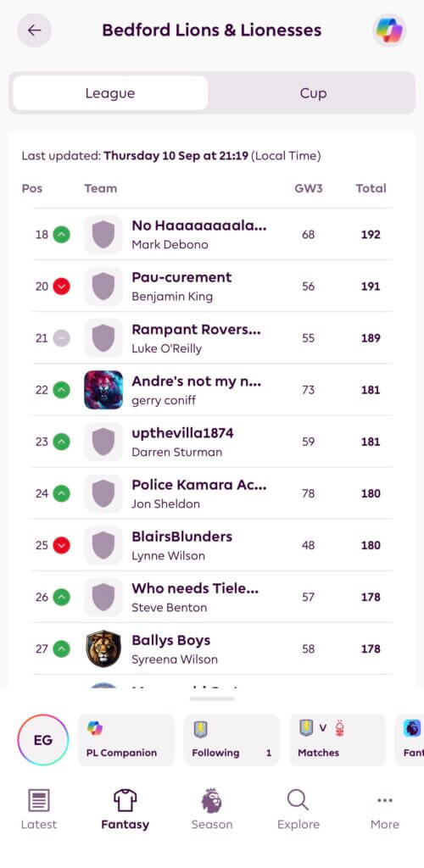Open Ballys Boys lion team badge
The image size is (424, 868).
tap(103, 648)
